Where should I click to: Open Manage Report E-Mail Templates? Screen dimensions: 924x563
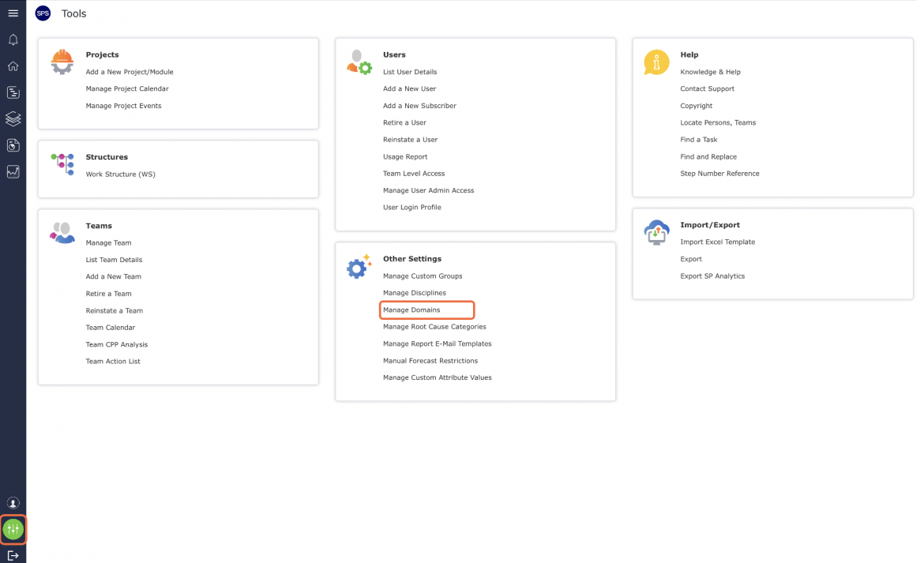(x=438, y=344)
